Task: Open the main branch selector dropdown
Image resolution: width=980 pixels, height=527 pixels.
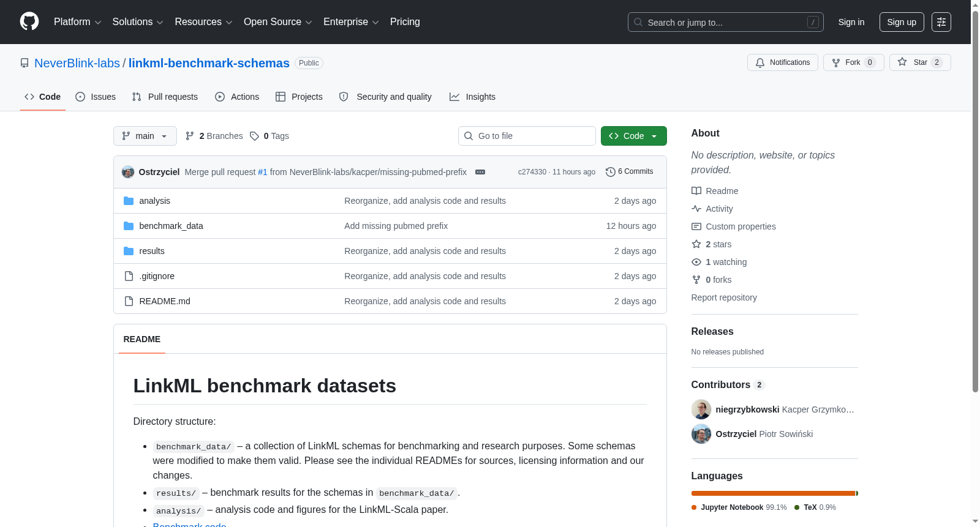Action: point(145,136)
